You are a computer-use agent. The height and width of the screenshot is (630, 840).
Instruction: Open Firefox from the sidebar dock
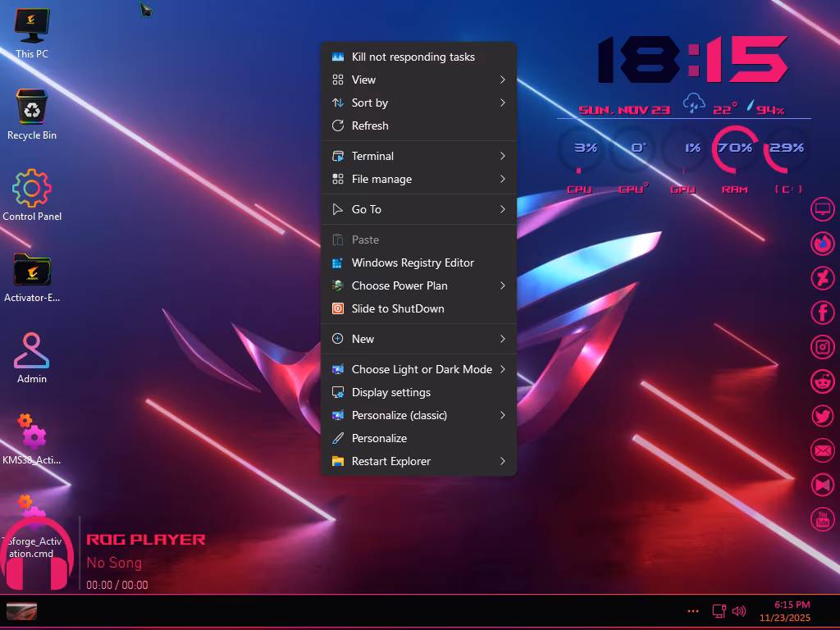[822, 244]
